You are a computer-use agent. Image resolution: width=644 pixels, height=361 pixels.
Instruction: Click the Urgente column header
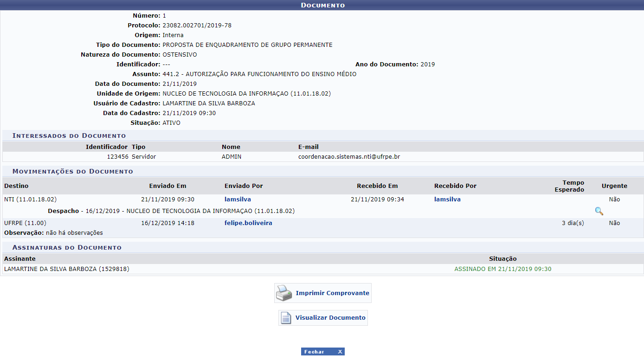point(614,186)
